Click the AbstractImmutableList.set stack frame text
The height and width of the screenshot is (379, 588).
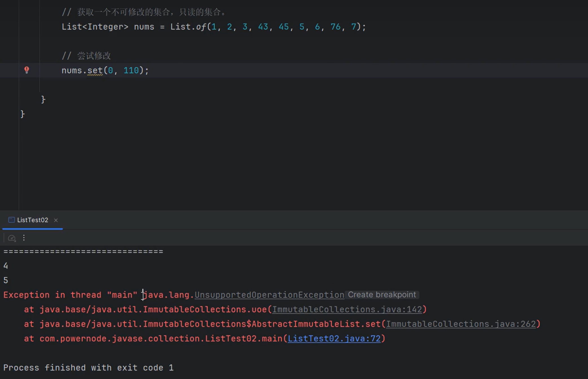pyautogui.click(x=316, y=324)
